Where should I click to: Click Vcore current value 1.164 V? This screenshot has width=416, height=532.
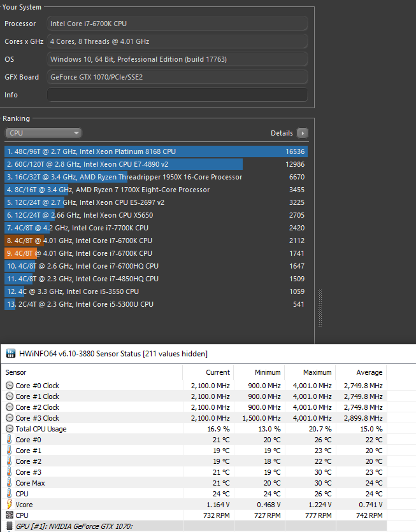point(218,505)
